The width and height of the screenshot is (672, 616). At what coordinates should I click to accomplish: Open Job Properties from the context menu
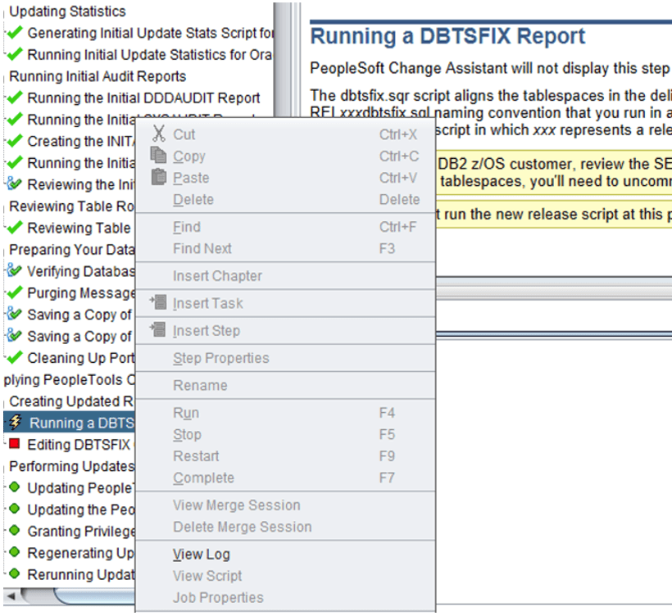[x=218, y=598]
